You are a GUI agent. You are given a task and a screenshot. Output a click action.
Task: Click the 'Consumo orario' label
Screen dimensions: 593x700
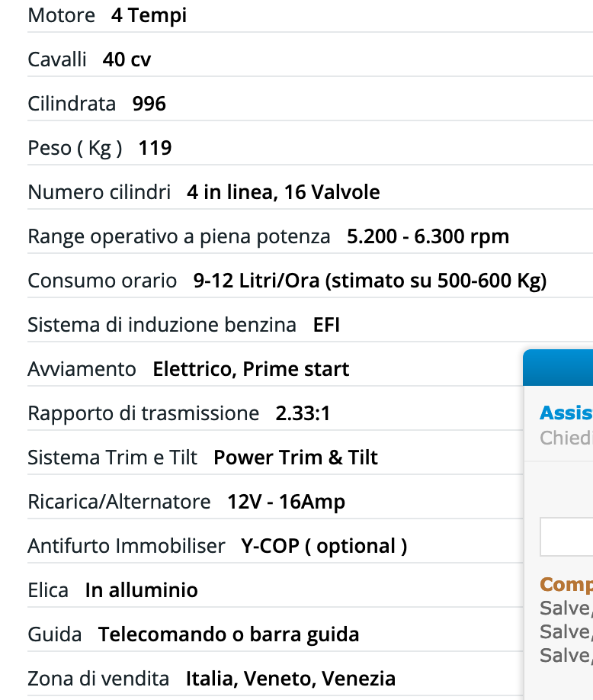(x=102, y=281)
